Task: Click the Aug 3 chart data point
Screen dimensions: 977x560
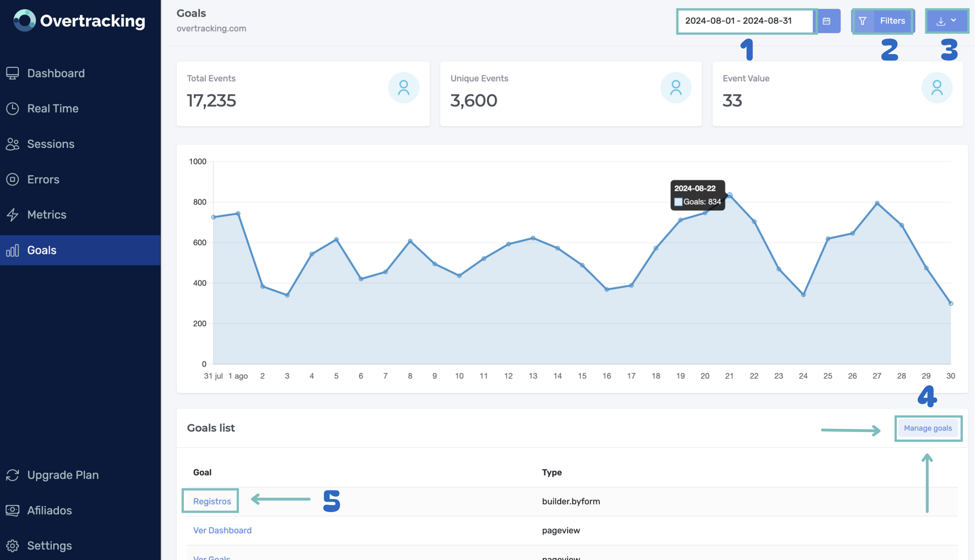Action: pos(288,295)
